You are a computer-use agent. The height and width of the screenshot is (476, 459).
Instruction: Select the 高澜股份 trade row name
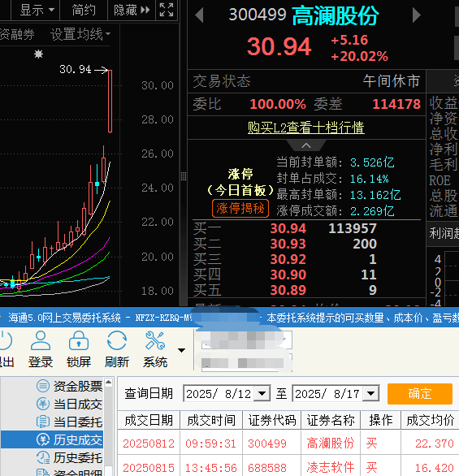(x=331, y=444)
